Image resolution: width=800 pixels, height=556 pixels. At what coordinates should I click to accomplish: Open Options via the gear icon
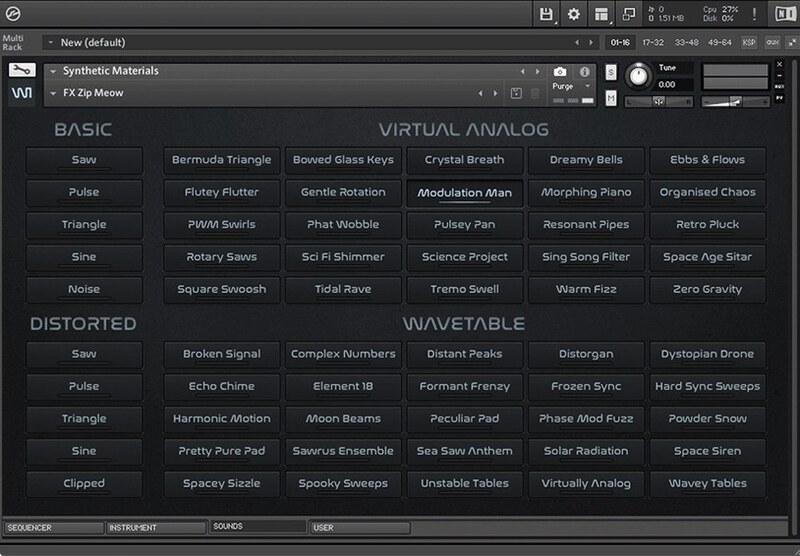[574, 14]
